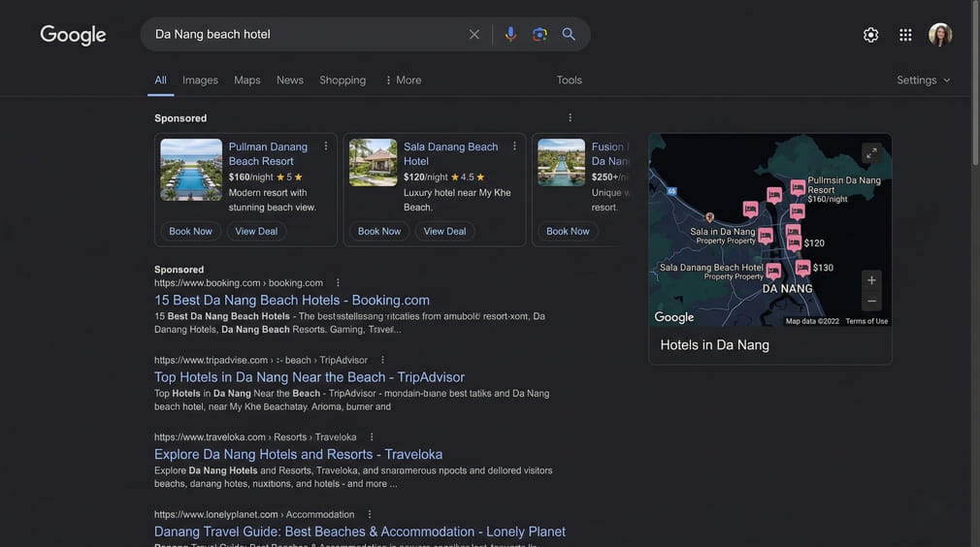The image size is (980, 547).
Task: Book Now for Pullman Danang Beach Resort
Action: pos(190,231)
